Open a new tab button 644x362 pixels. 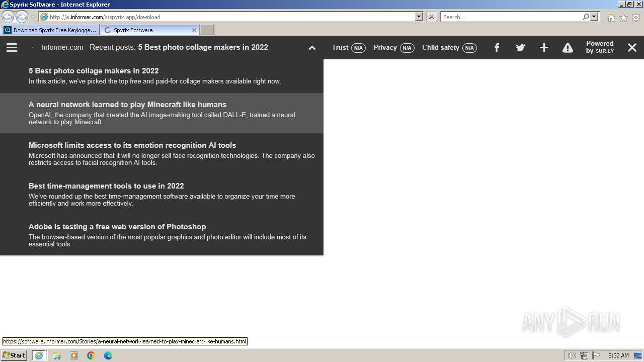click(207, 30)
